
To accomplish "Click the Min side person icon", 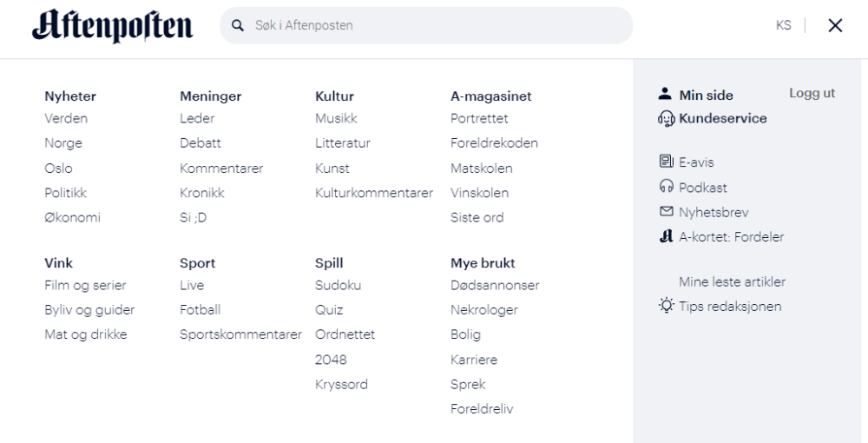I will 665,94.
